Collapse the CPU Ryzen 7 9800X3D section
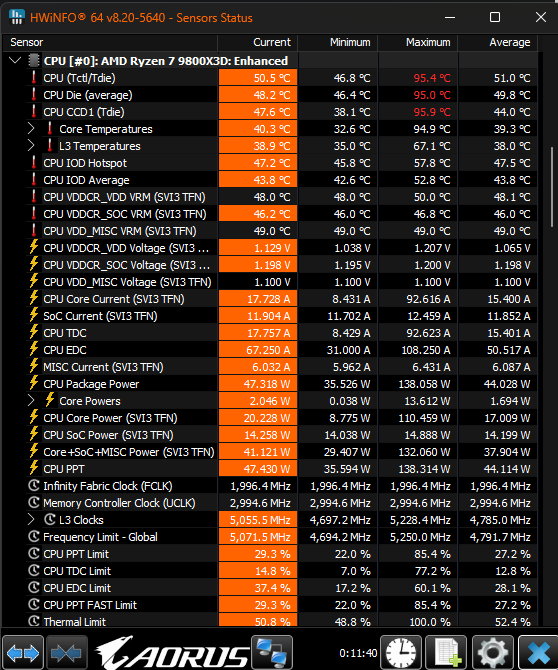Image resolution: width=558 pixels, height=670 pixels. 15,61
